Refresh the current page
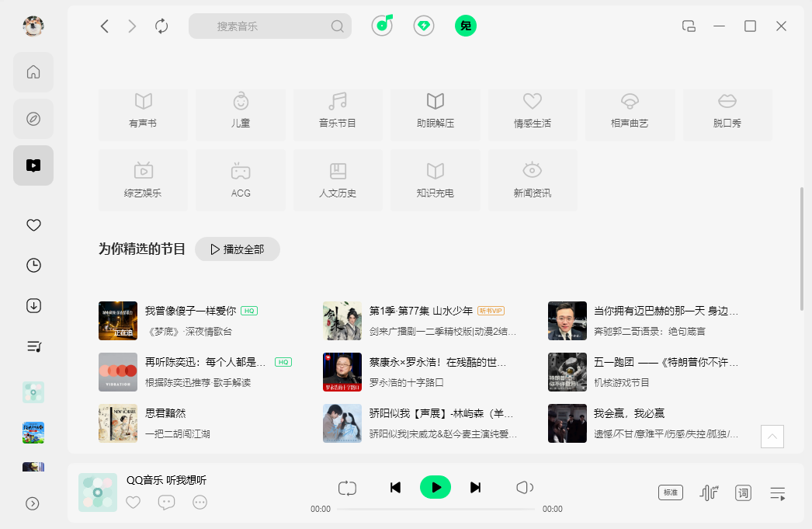 tap(161, 26)
